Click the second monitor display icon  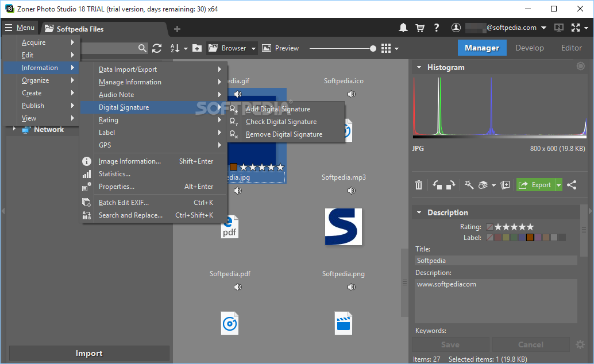click(559, 28)
